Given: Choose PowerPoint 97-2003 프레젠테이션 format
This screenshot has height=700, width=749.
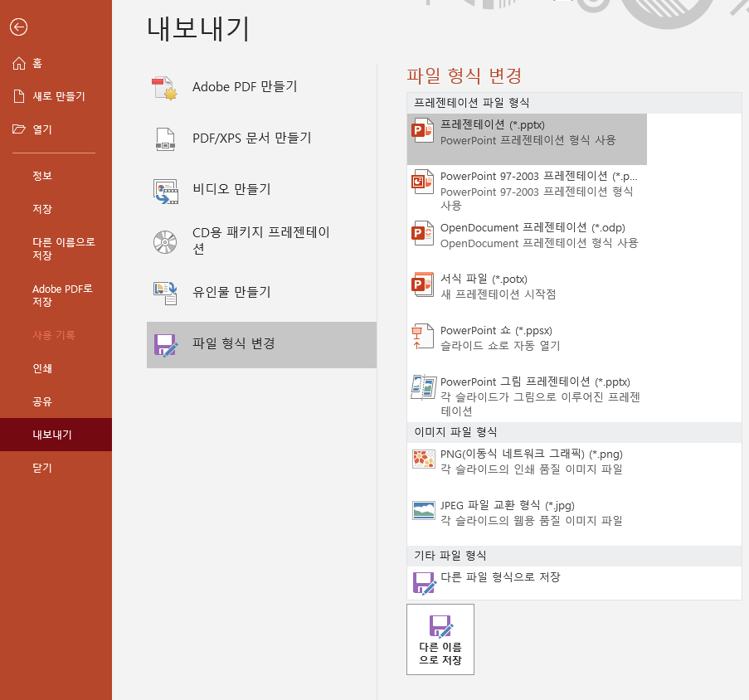Looking at the screenshot, I should 527,191.
